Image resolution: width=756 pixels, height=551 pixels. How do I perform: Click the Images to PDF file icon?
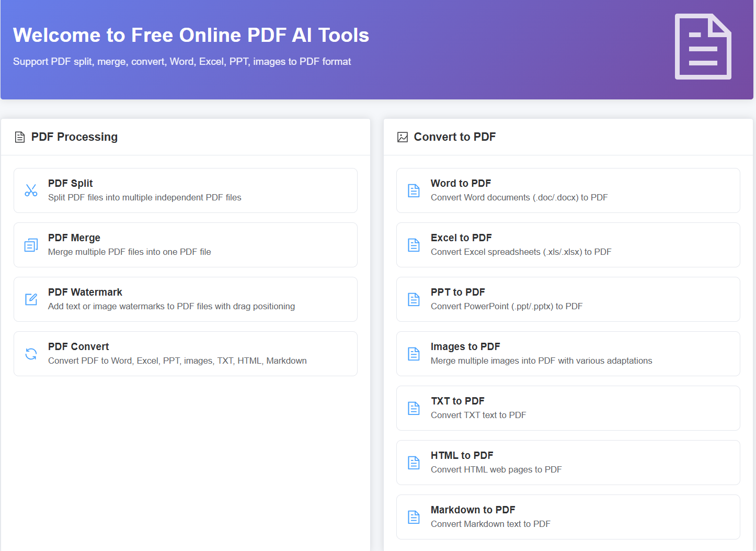click(x=414, y=354)
